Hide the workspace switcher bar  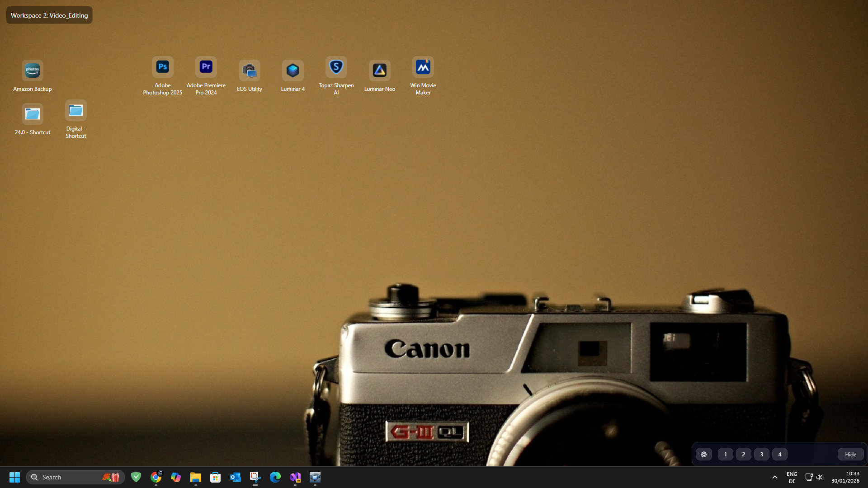click(x=849, y=454)
